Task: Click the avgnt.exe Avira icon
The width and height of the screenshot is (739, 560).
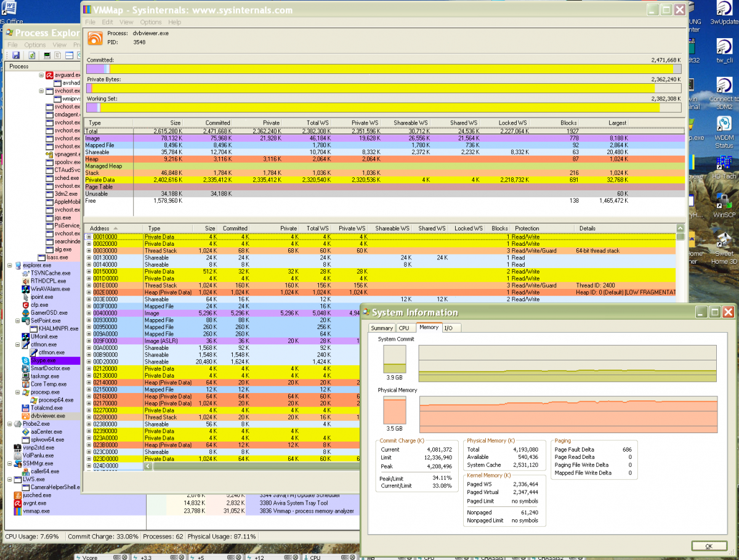Action: (18, 503)
